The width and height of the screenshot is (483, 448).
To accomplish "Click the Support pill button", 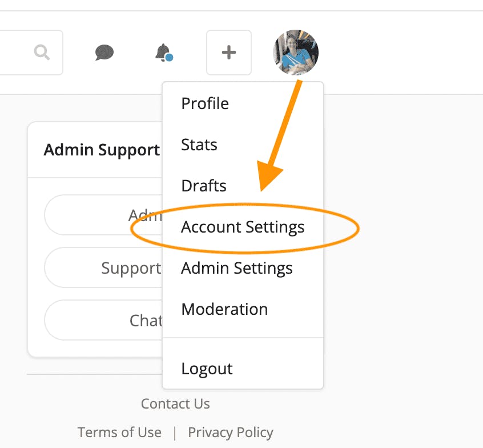I will pyautogui.click(x=103, y=267).
